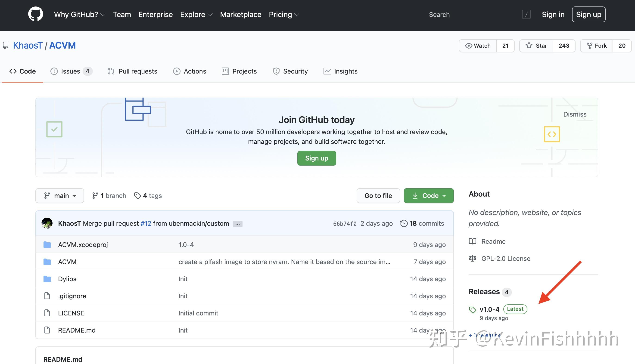The height and width of the screenshot is (364, 635).
Task: Switch to the Actions tab
Action: pos(190,71)
